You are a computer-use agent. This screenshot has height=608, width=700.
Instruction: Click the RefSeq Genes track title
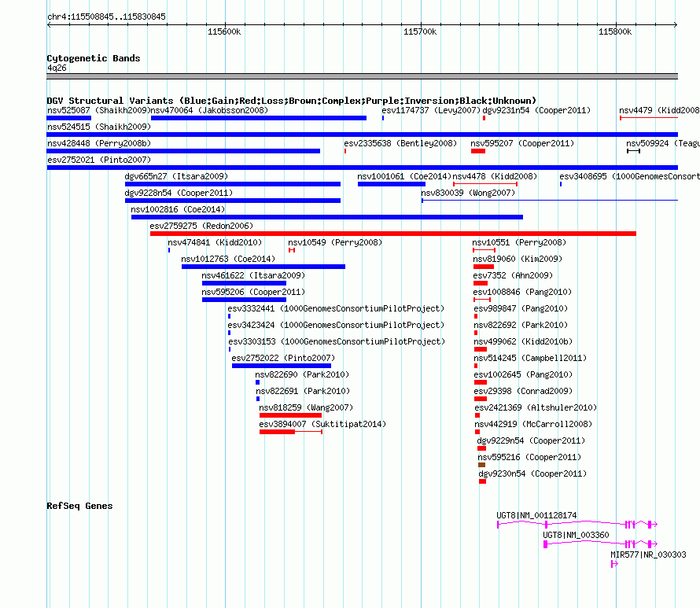pyautogui.click(x=79, y=506)
